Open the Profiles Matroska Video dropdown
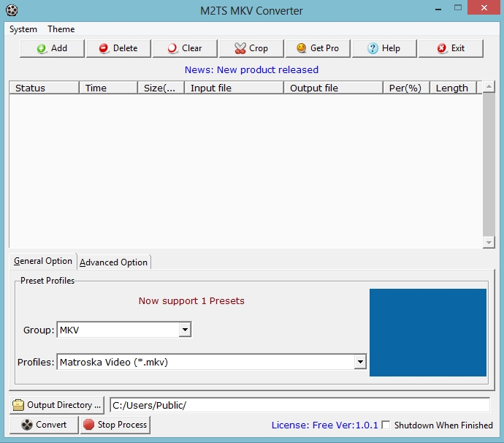504x443 pixels. 359,362
